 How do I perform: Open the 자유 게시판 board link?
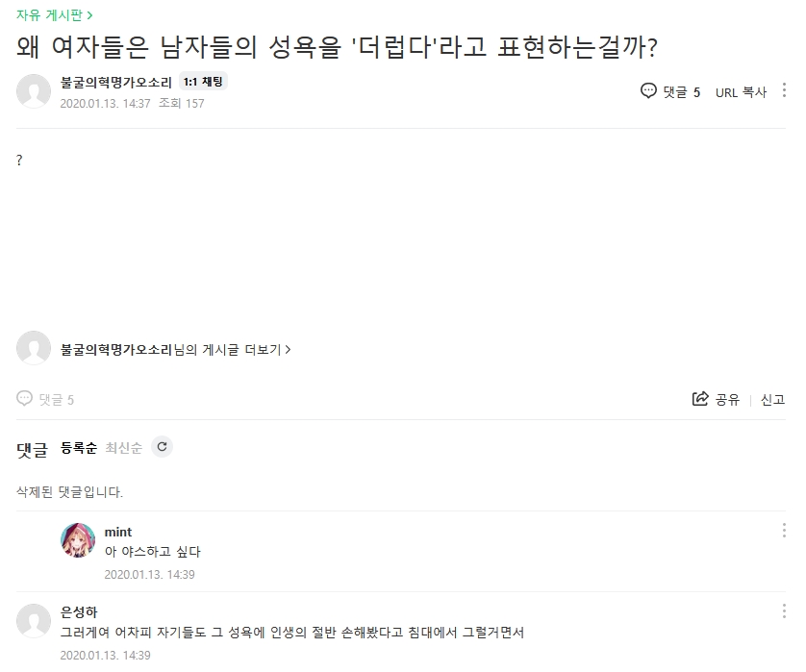tap(55, 14)
